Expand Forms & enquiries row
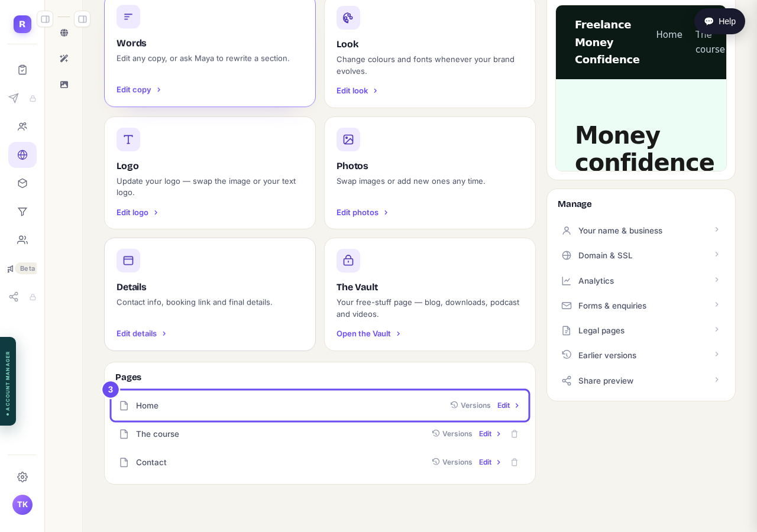This screenshot has height=532, width=757. [641, 306]
